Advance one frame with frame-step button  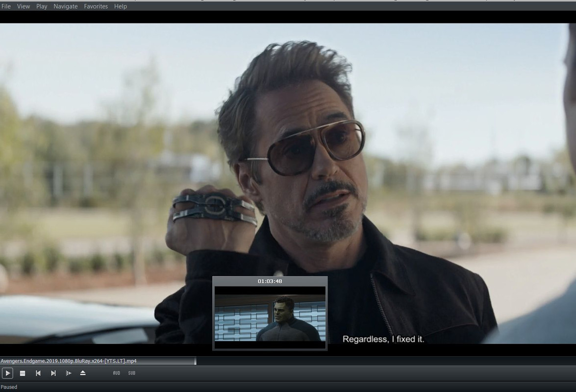68,373
